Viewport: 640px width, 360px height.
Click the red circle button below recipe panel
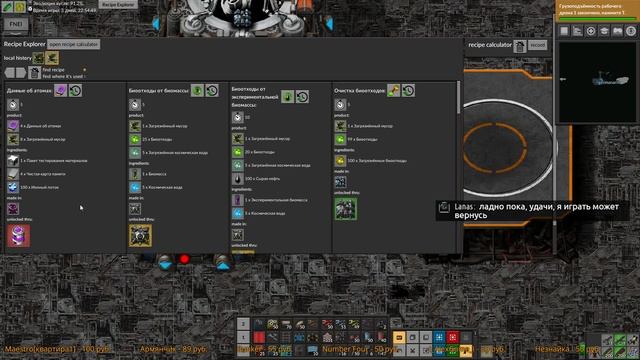click(184, 259)
